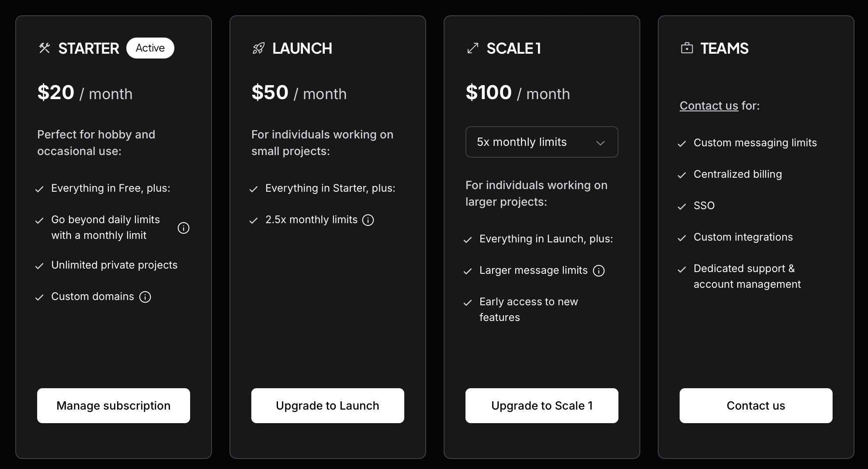The image size is (868, 469).
Task: Click the Launch plan rocket icon
Action: [x=258, y=48]
